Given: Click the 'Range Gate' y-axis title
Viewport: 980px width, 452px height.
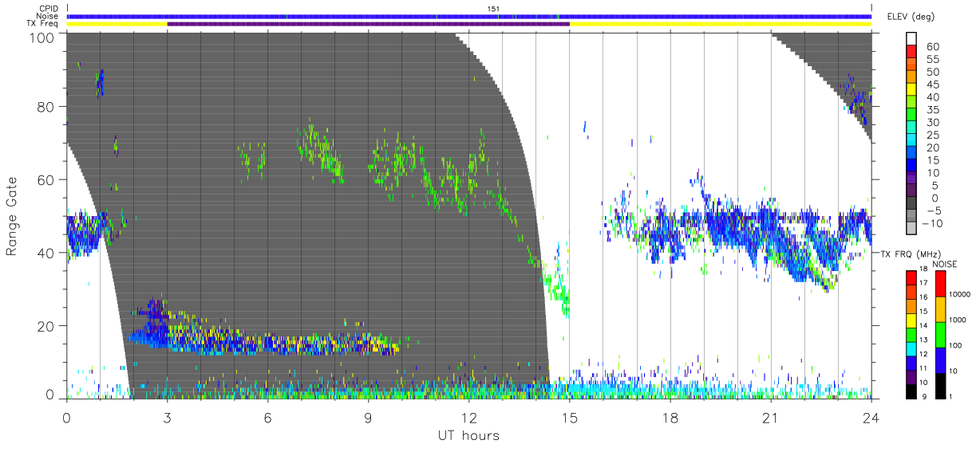Looking at the screenshot, I should [x=12, y=216].
